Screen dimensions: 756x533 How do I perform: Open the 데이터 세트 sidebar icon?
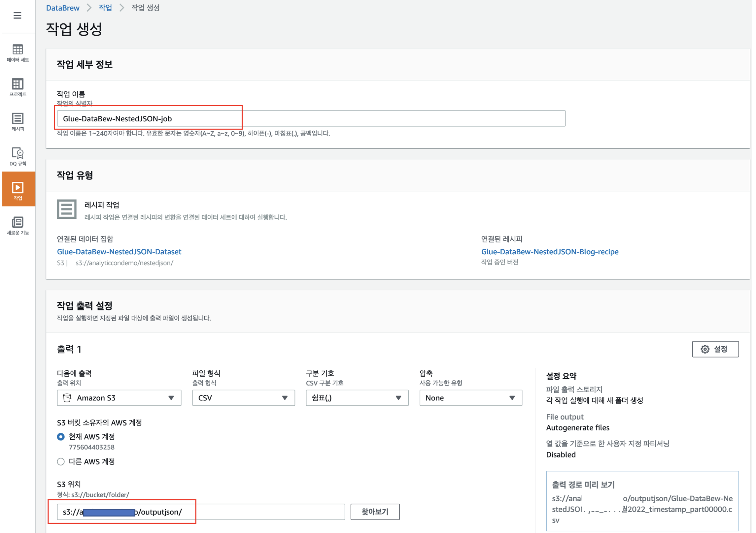click(18, 53)
